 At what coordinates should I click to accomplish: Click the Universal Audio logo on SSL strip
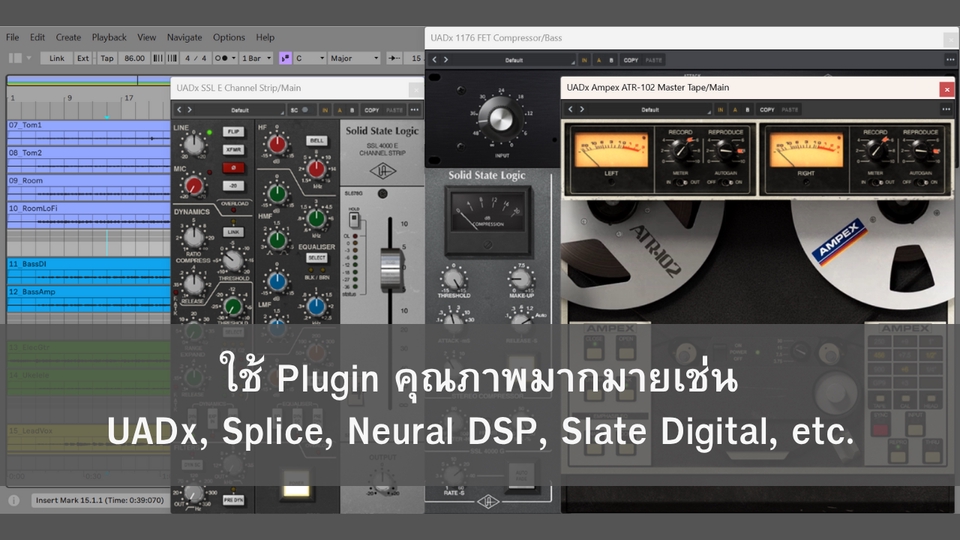pos(383,171)
